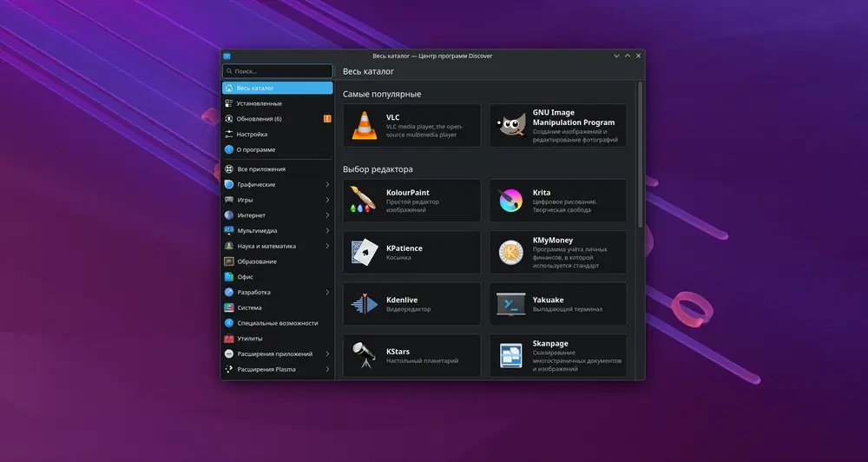This screenshot has height=462, width=868.
Task: Expand the Разработка category chevron
Action: click(327, 292)
